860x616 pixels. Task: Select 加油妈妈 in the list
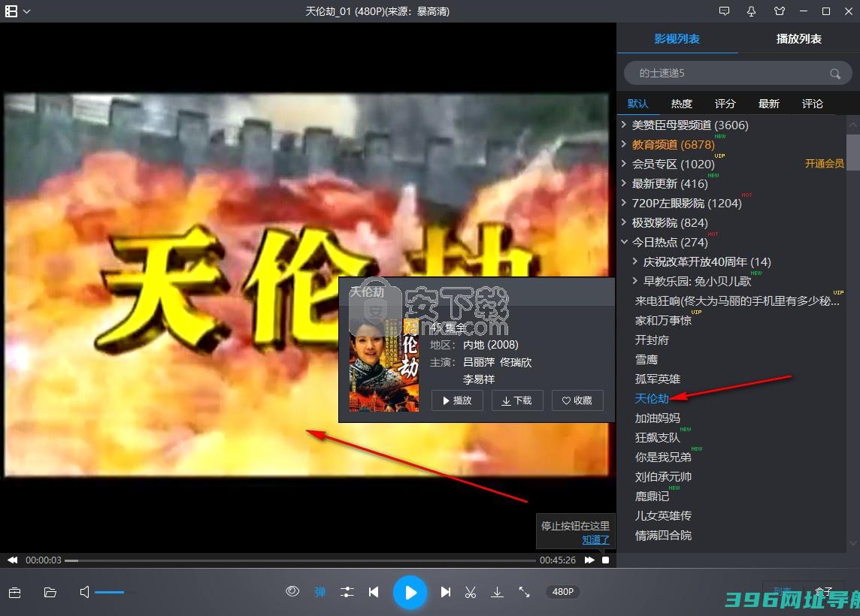click(x=658, y=418)
